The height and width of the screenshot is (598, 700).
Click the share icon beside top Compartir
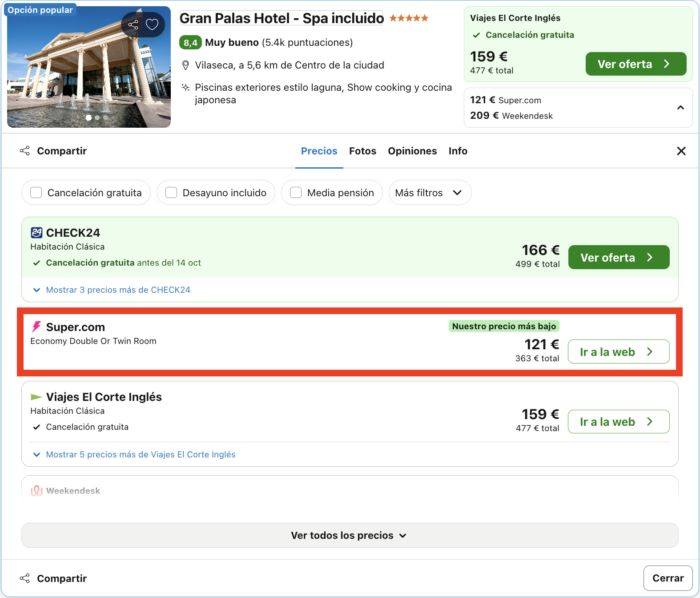point(25,151)
